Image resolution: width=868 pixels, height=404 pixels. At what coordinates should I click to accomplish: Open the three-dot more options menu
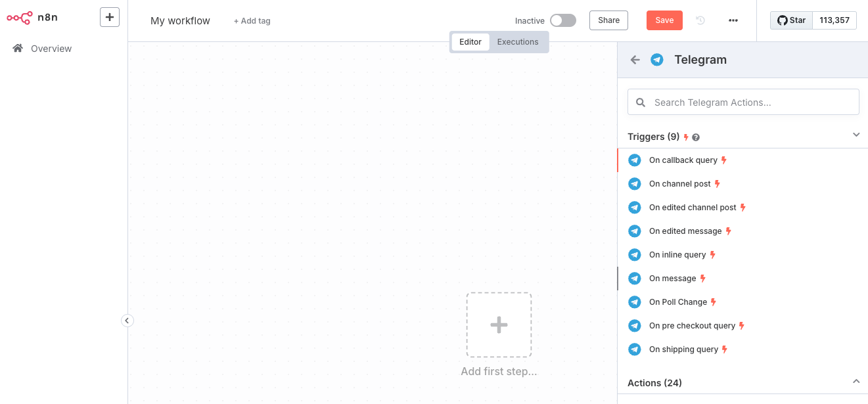(733, 20)
